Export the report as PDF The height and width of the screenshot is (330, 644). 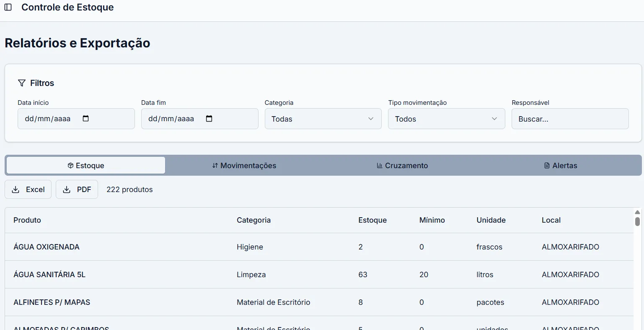click(x=77, y=190)
